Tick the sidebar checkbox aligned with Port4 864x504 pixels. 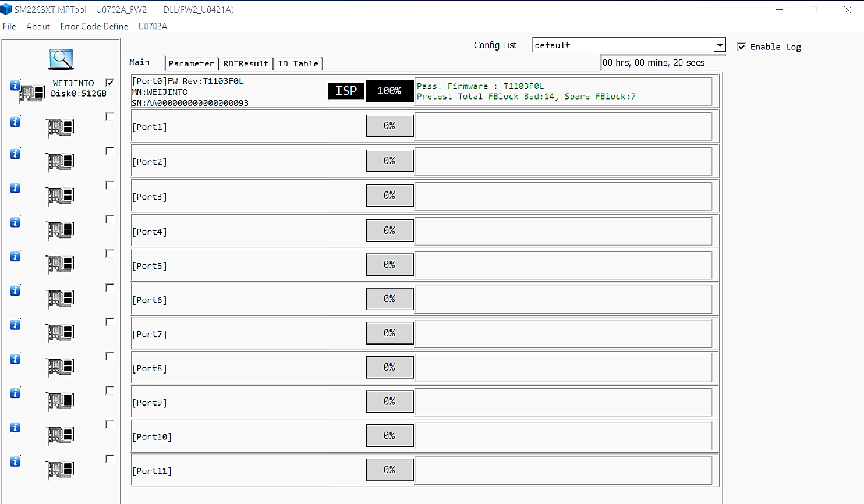[109, 219]
